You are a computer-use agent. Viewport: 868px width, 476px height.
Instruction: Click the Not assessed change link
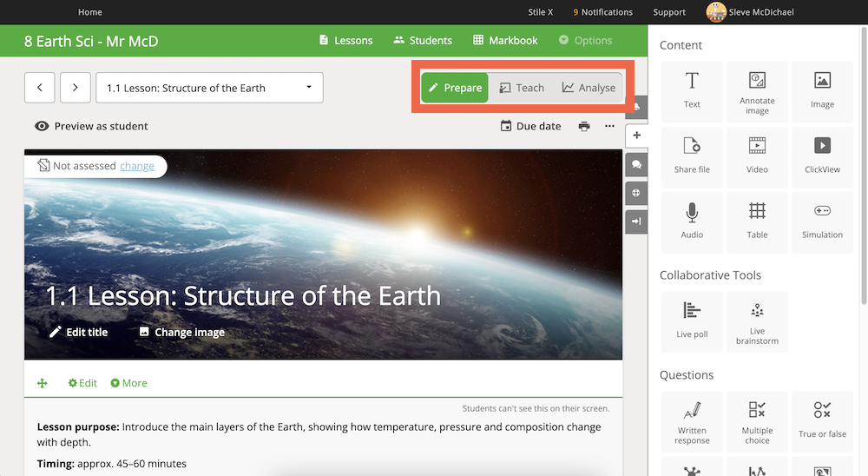[137, 166]
